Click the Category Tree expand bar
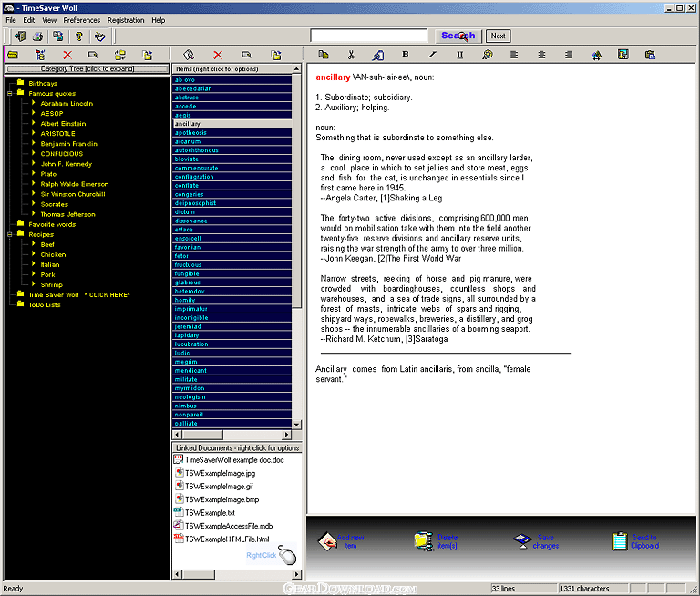Viewport: 700px width, 596px height. [87, 68]
